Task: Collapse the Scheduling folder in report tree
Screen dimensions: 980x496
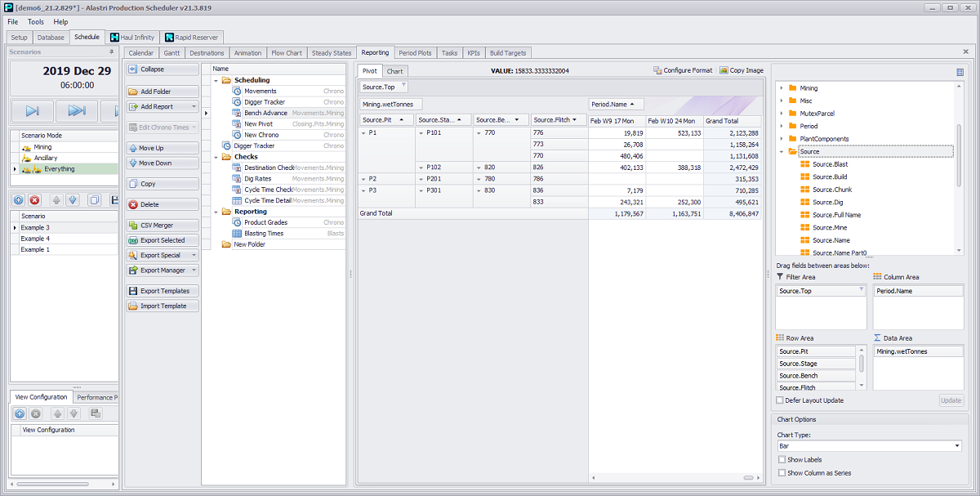Action: [216, 80]
